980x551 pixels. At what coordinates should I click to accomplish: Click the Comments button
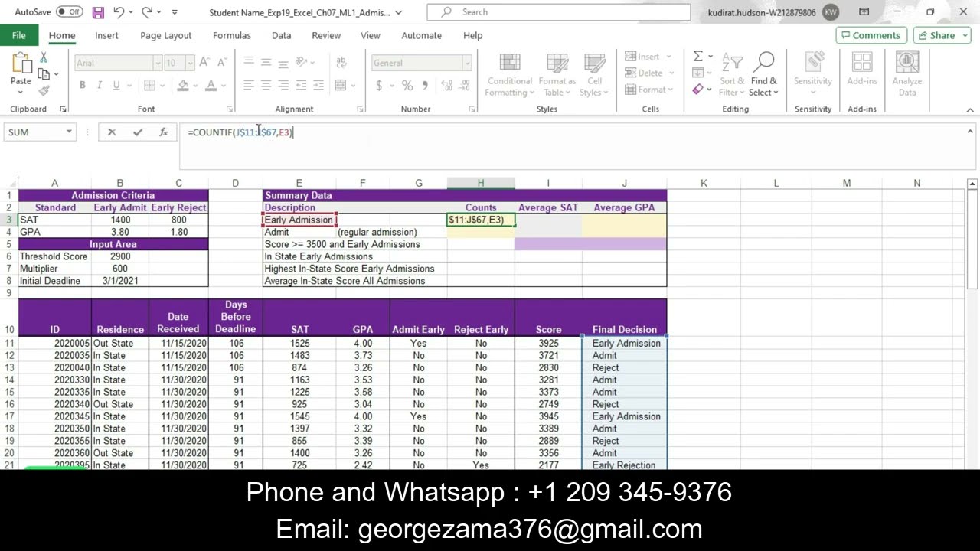click(x=871, y=35)
